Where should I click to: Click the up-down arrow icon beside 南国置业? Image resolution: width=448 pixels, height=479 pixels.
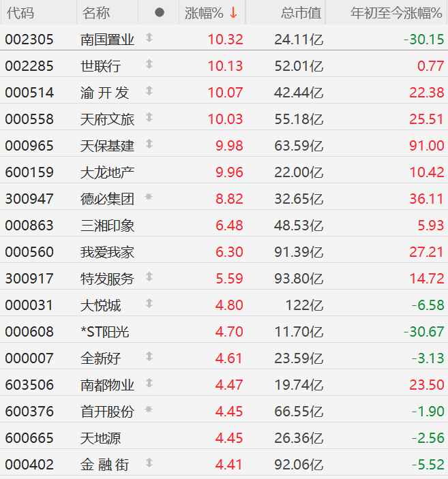point(149,38)
